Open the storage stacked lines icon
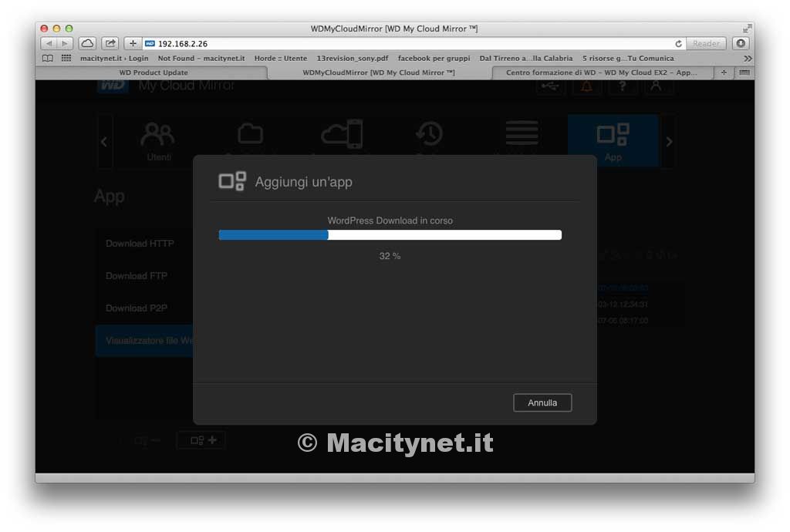 (x=522, y=133)
